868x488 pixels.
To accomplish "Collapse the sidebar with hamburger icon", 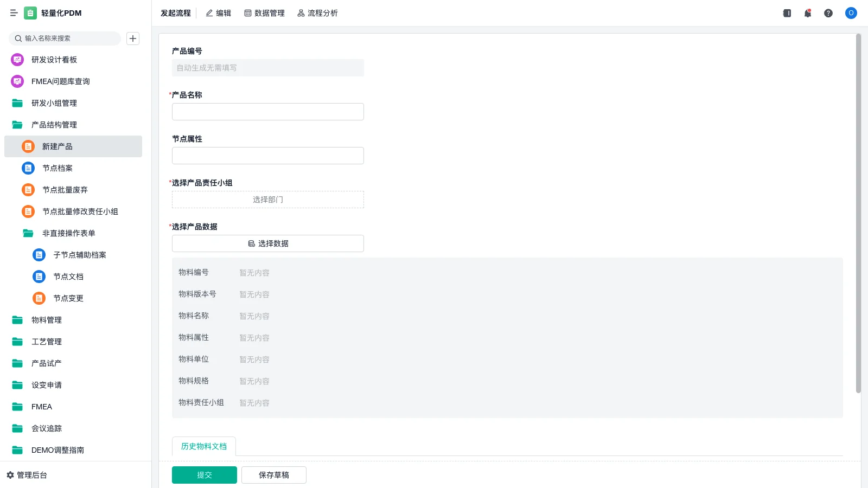I will click(14, 13).
